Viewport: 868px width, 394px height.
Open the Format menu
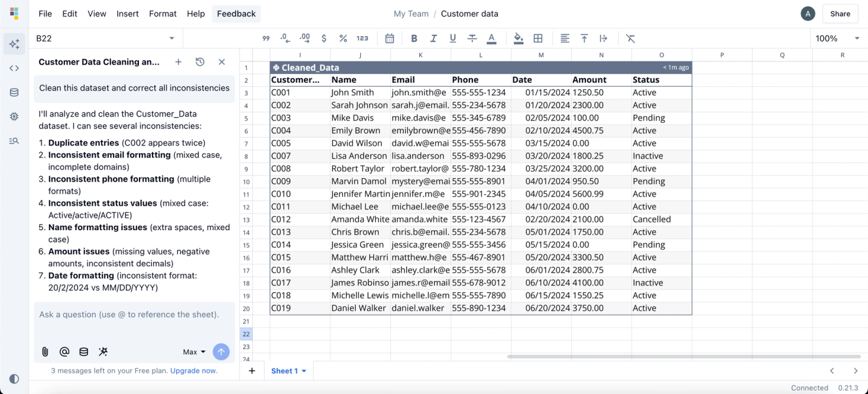[162, 14]
